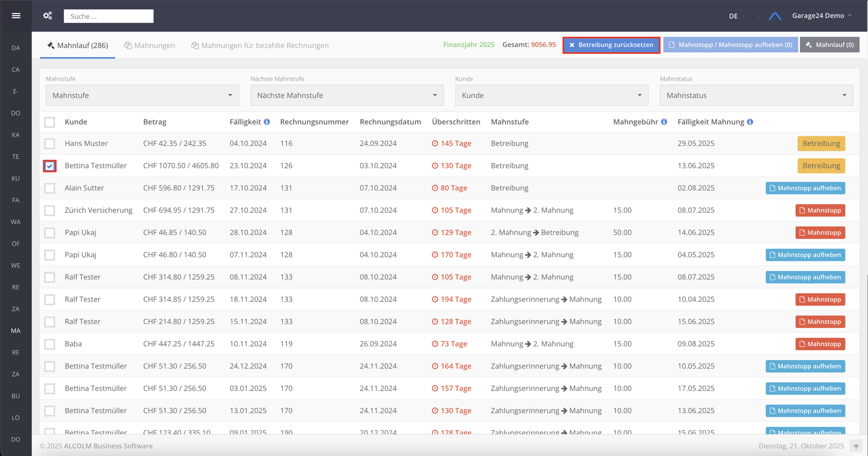This screenshot has height=456, width=868.
Task: Open the hamburger menu icon
Action: 16,16
